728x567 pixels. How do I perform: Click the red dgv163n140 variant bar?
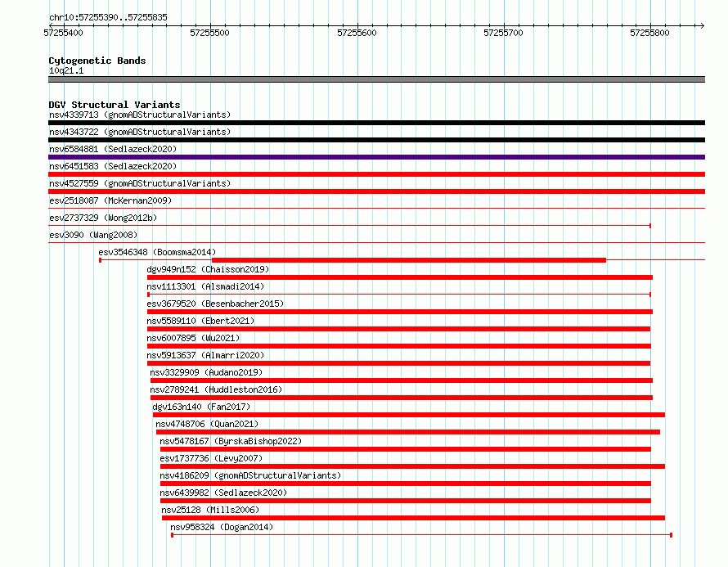(409, 415)
